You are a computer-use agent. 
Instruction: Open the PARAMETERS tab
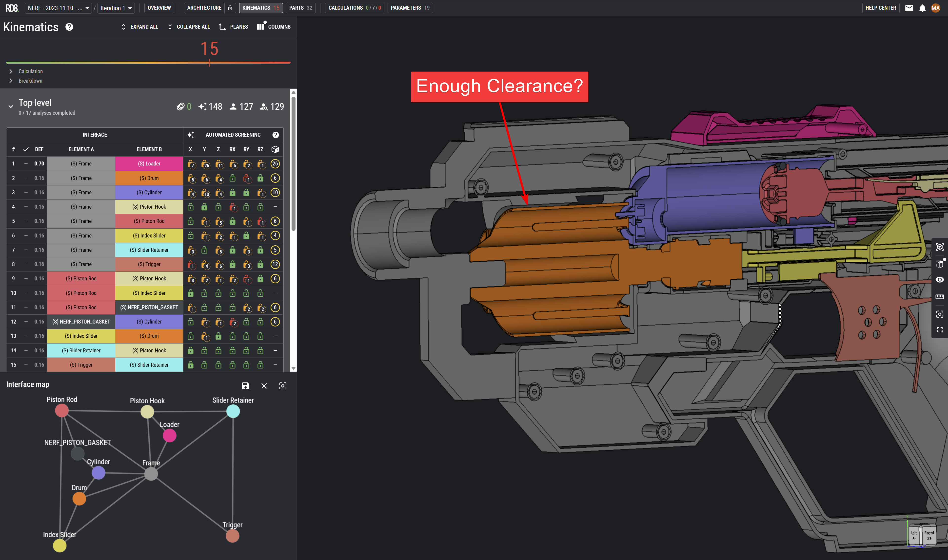(410, 8)
